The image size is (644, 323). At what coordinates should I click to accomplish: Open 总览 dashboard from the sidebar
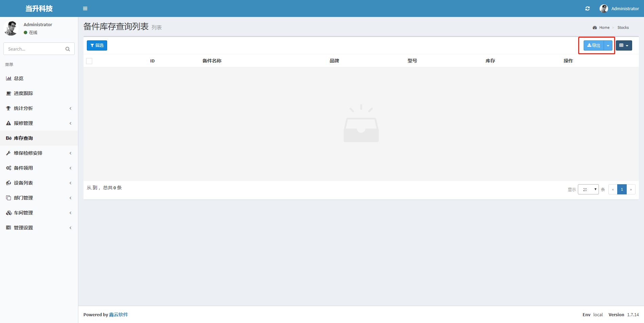19,78
